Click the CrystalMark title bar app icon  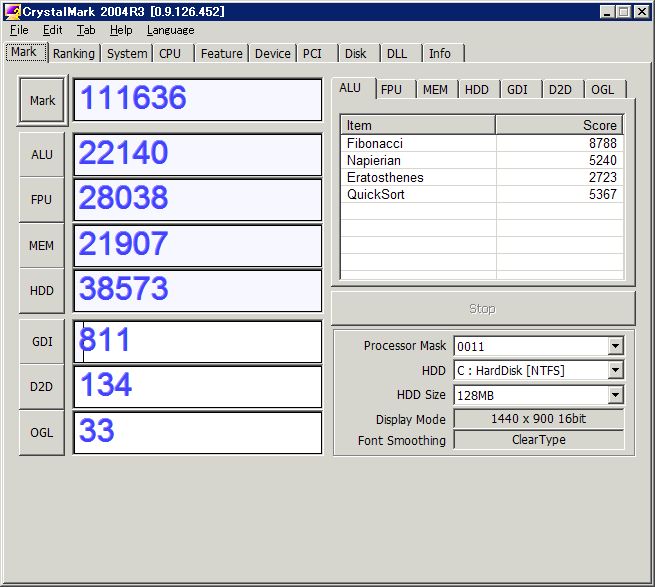(12, 12)
